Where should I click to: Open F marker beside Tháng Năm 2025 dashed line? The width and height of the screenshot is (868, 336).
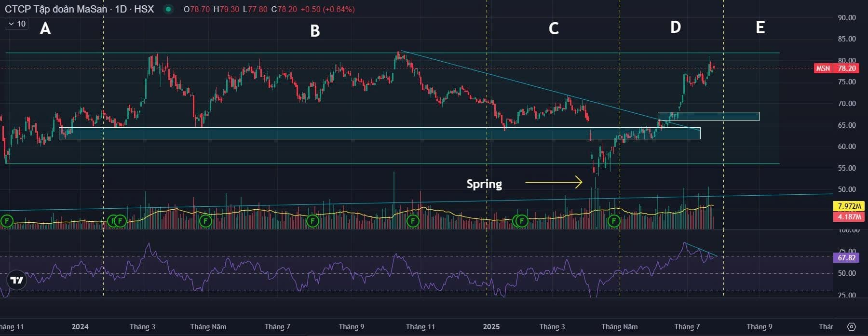[x=614, y=221]
